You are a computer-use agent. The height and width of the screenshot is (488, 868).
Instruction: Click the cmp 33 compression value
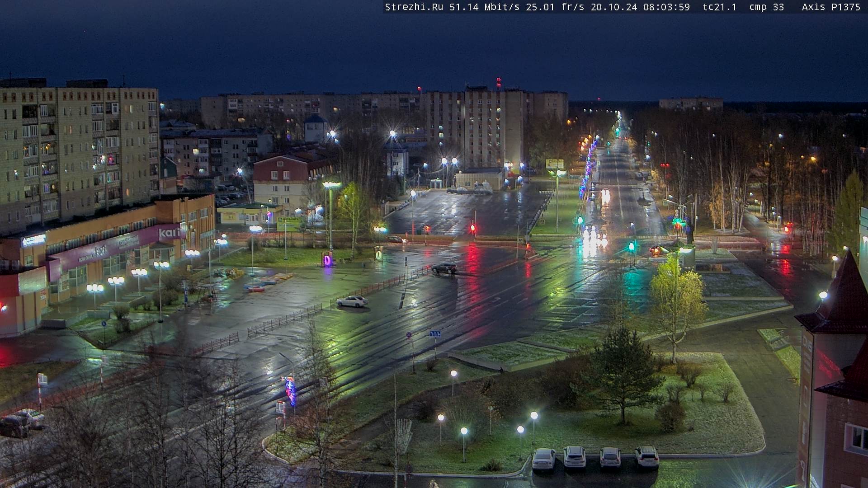click(767, 7)
